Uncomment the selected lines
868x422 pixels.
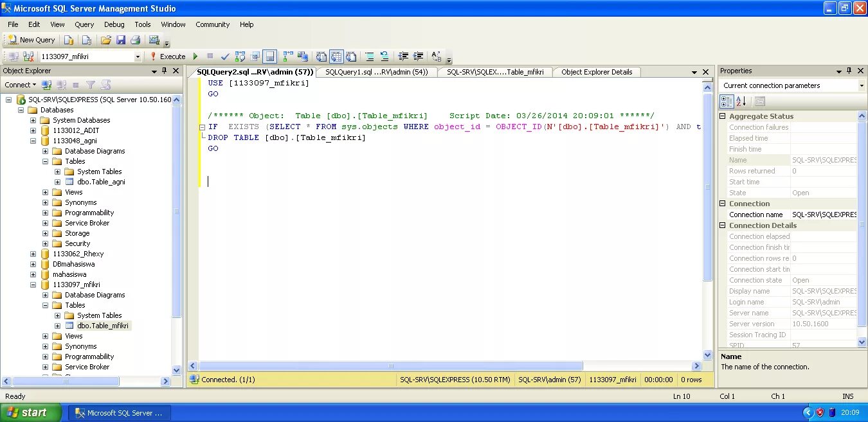pyautogui.click(x=384, y=57)
